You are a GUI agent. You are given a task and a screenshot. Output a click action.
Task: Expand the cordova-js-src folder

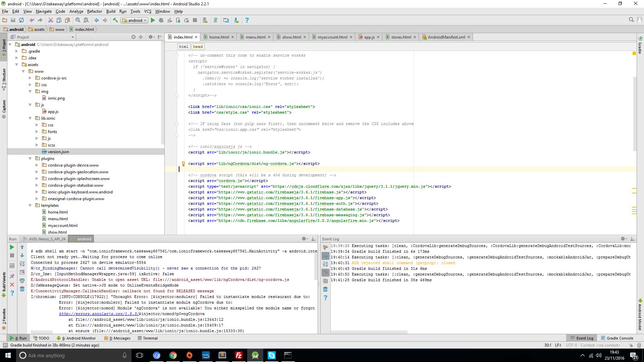tap(30, 78)
